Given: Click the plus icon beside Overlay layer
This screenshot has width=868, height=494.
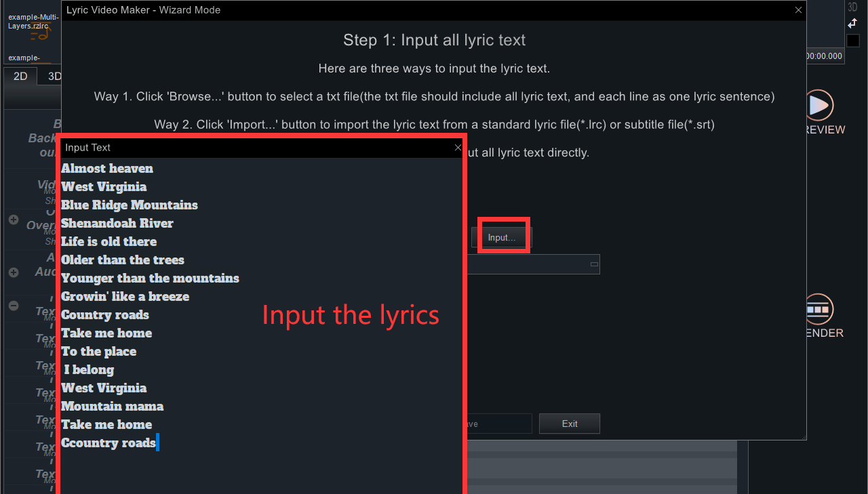Looking at the screenshot, I should 14,220.
